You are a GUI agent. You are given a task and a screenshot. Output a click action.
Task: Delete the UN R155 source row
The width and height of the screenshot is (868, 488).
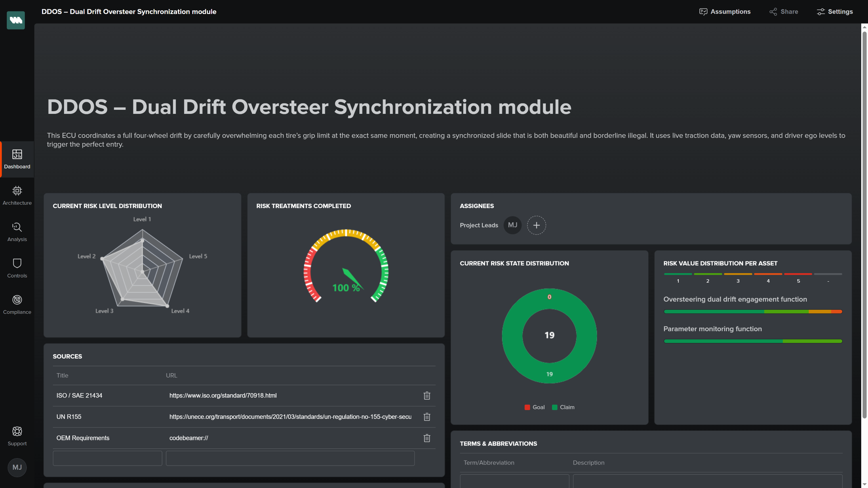click(427, 417)
